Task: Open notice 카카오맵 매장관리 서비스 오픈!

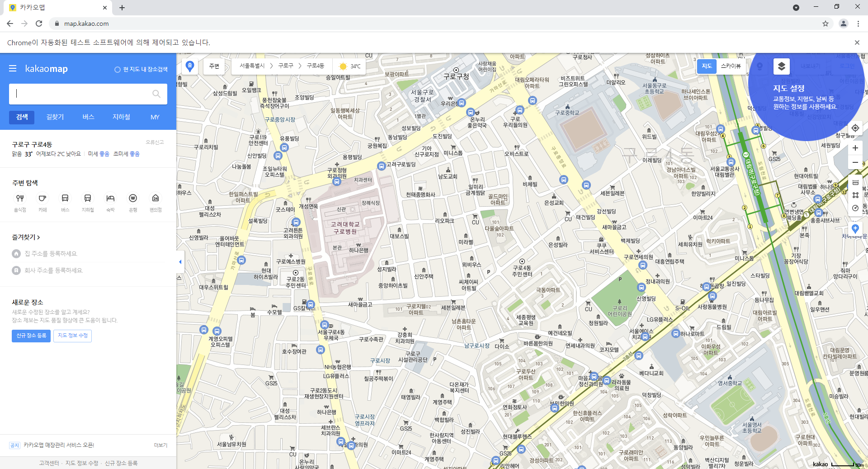Action: click(59, 445)
